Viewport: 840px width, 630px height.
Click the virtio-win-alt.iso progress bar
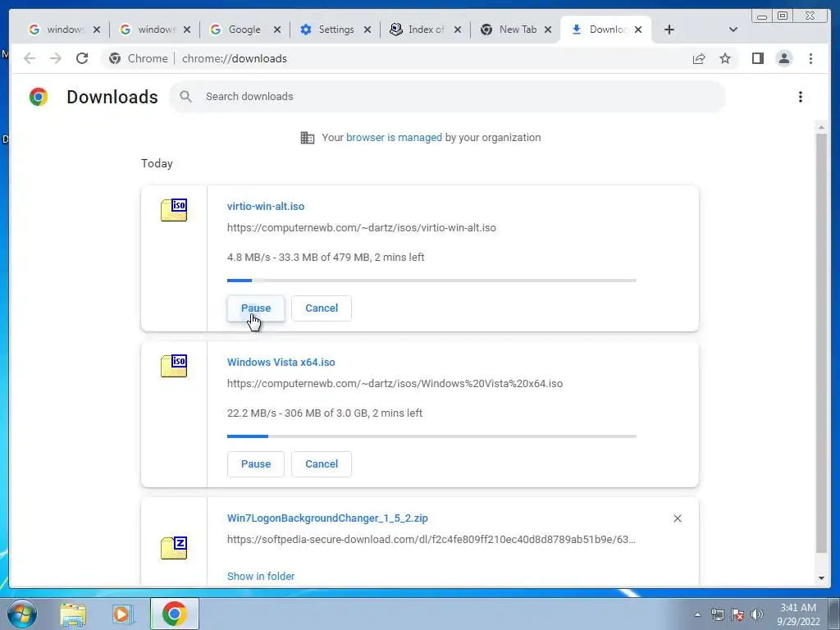pos(431,281)
